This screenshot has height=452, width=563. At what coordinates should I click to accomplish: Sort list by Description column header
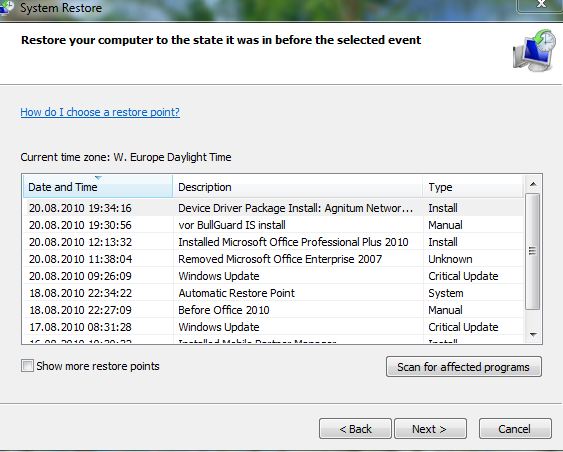[x=298, y=187]
